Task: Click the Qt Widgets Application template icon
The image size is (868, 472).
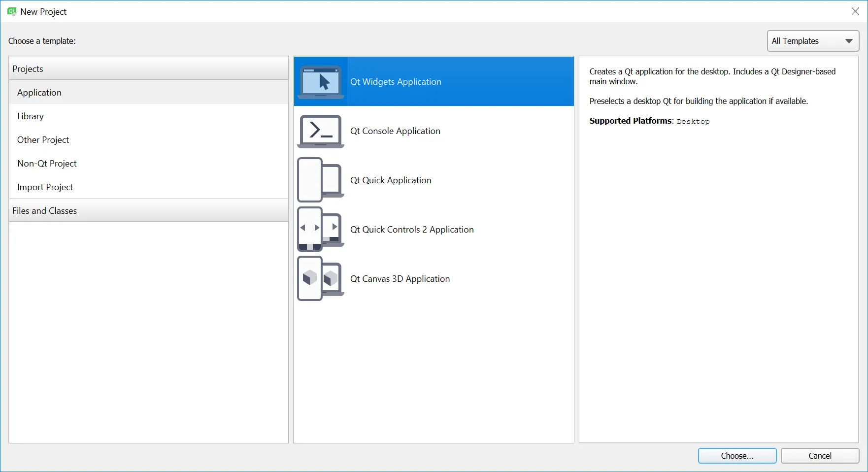Action: tap(321, 82)
